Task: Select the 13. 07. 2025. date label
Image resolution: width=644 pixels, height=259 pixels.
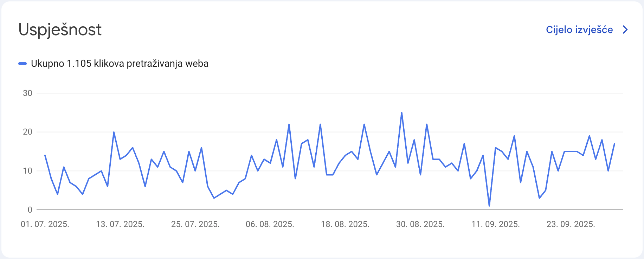Action: tap(120, 224)
